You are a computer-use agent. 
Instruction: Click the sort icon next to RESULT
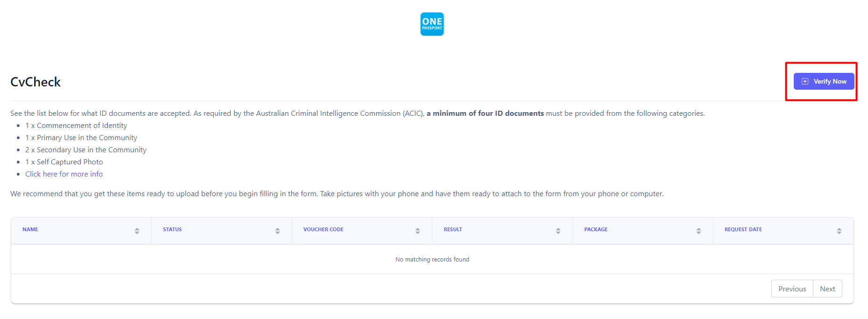point(558,230)
